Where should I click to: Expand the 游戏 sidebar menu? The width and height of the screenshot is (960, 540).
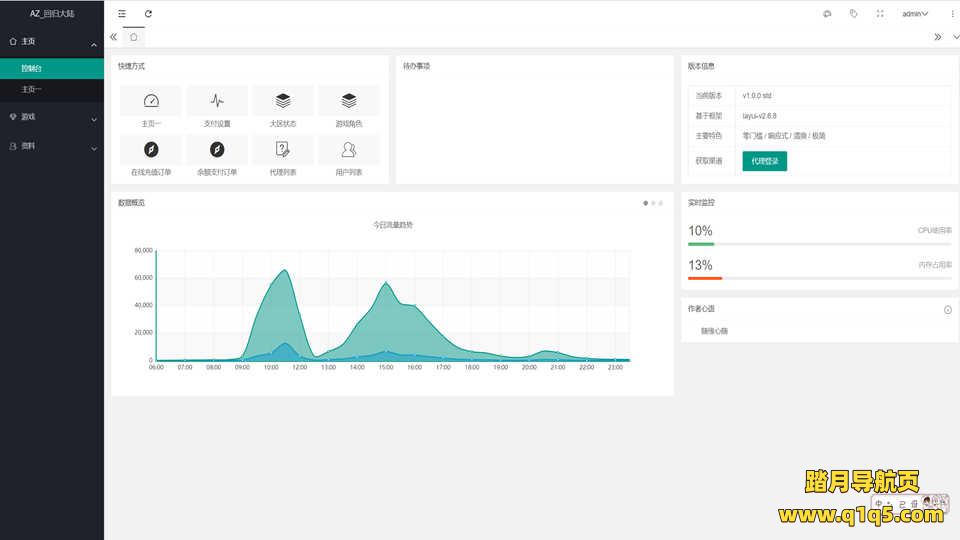pyautogui.click(x=52, y=117)
